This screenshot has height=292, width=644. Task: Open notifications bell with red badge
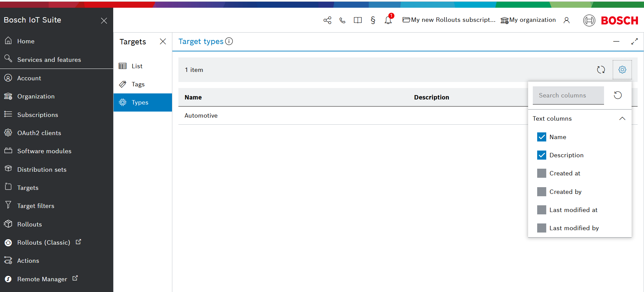pos(388,20)
